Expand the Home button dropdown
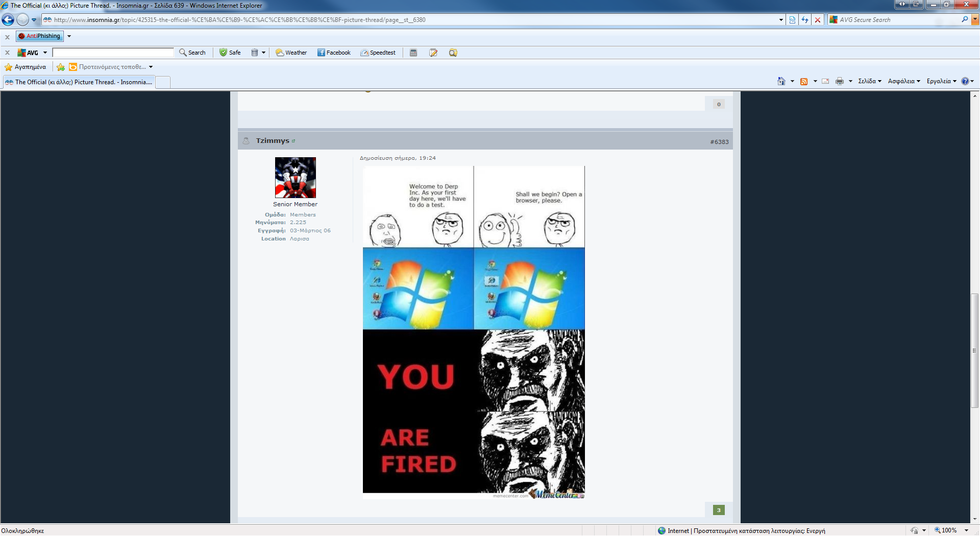 tap(792, 81)
